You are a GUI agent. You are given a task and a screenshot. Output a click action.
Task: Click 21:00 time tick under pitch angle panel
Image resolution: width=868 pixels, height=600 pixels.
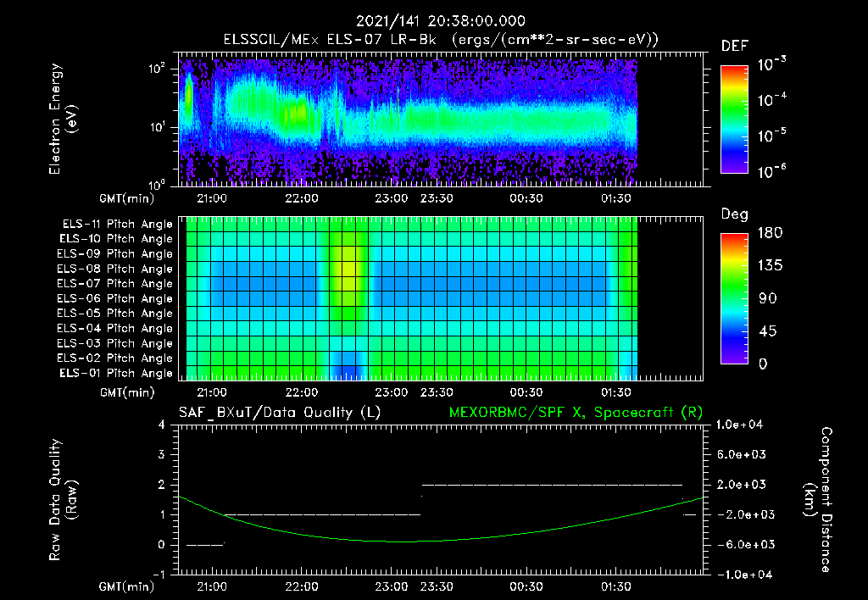211,392
